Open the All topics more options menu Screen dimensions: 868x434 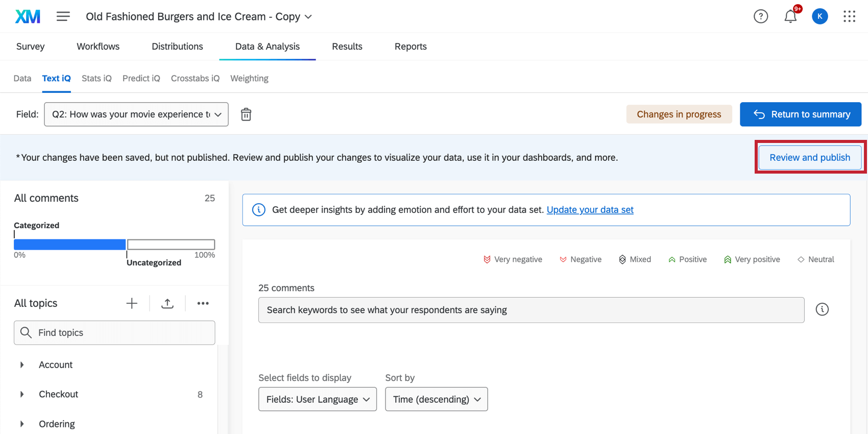click(203, 303)
